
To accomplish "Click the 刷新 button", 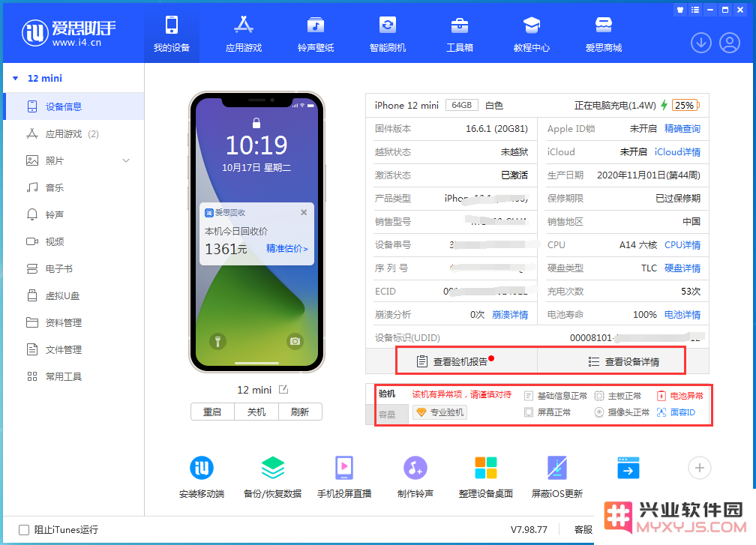I will pyautogui.click(x=300, y=412).
